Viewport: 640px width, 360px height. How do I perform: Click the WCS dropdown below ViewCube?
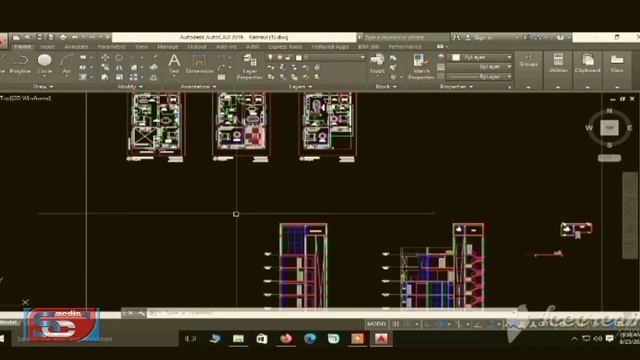(609, 158)
